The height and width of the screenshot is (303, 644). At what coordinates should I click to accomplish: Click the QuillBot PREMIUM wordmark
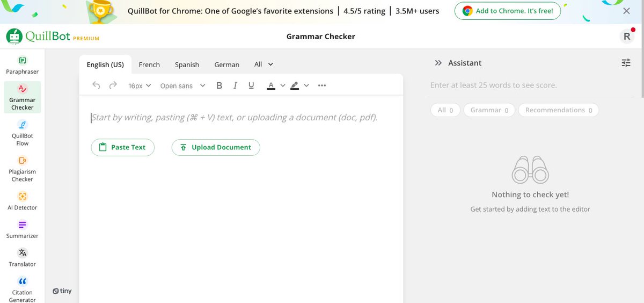click(62, 37)
